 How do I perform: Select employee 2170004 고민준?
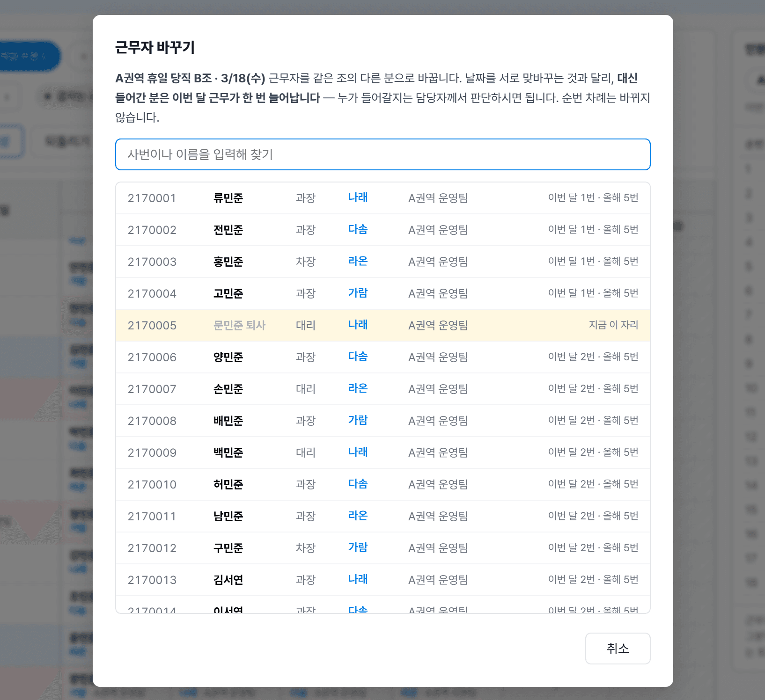point(383,293)
